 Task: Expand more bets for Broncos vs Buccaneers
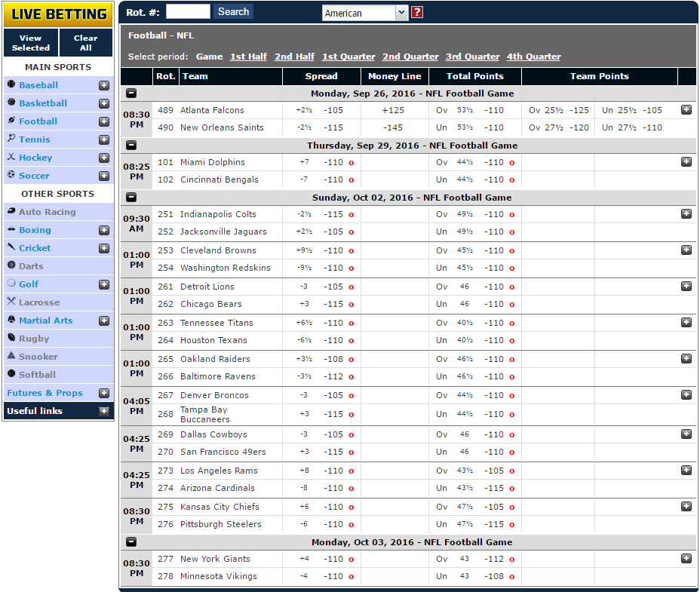[686, 394]
